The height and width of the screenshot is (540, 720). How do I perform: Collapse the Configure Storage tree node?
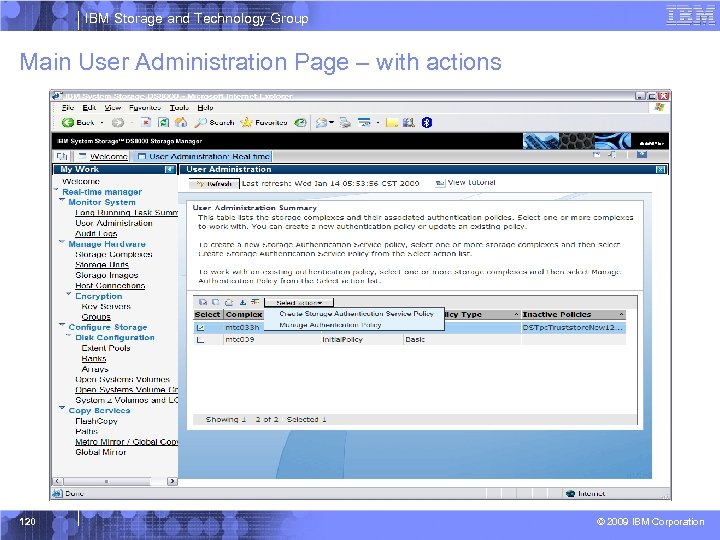[62, 325]
